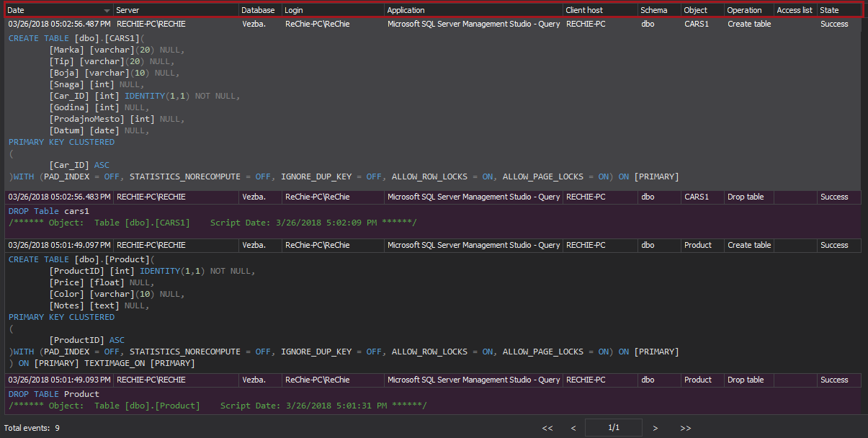Click the CREATE TABLE [dbo].[Product] statement line
Screen dimensions: 868x438
(81, 259)
